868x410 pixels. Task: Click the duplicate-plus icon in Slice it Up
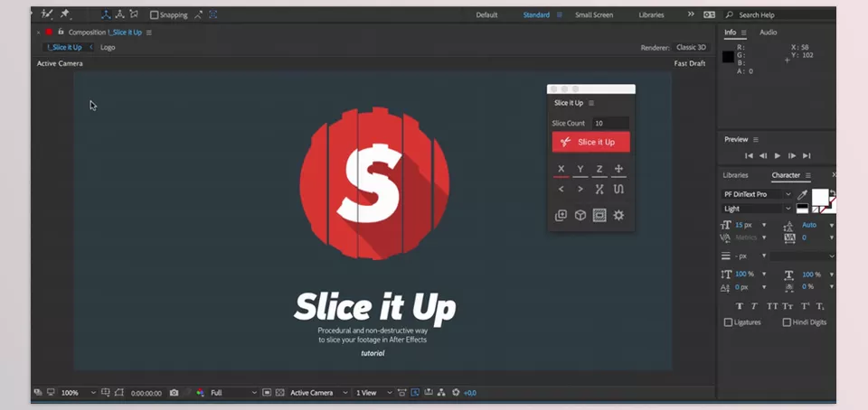pyautogui.click(x=561, y=216)
